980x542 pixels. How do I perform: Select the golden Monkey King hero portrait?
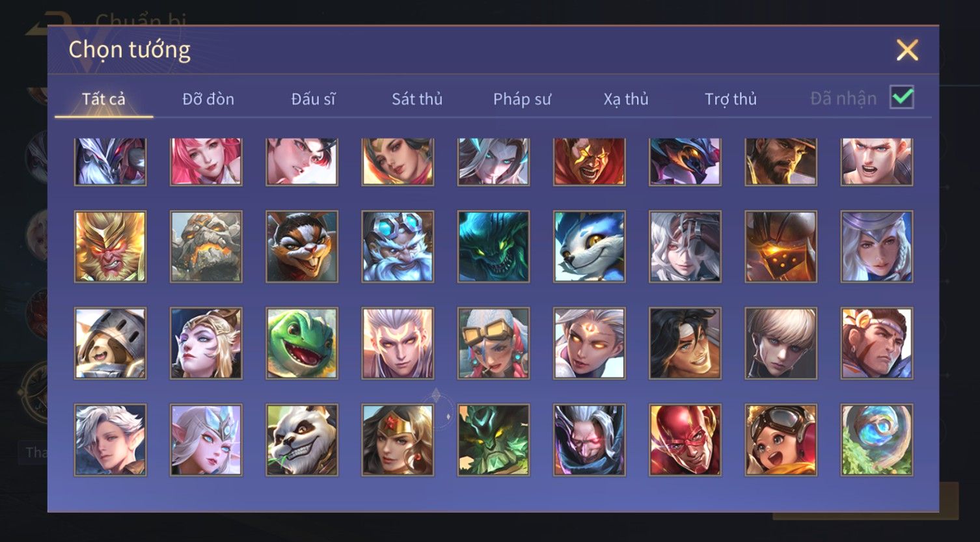click(x=111, y=247)
